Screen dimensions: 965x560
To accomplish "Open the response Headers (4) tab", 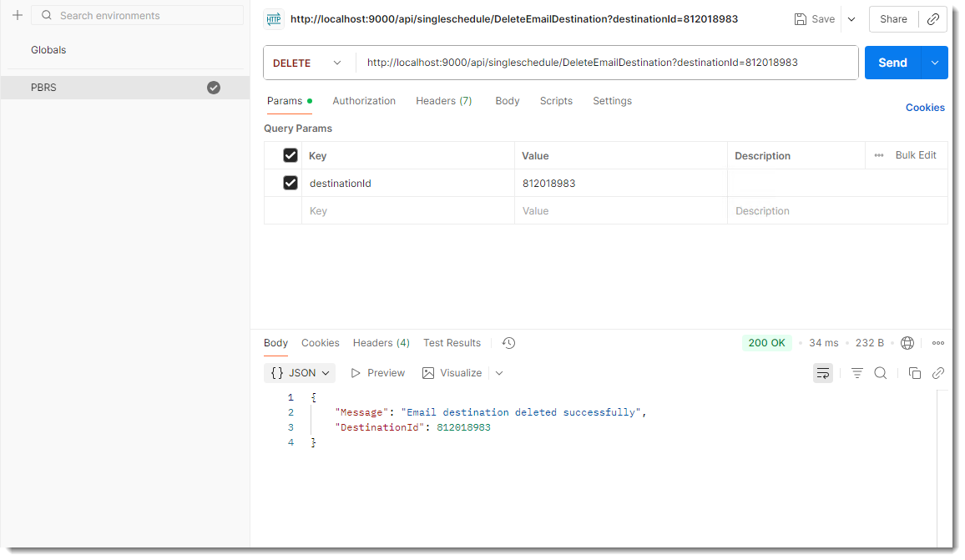I will (x=381, y=343).
